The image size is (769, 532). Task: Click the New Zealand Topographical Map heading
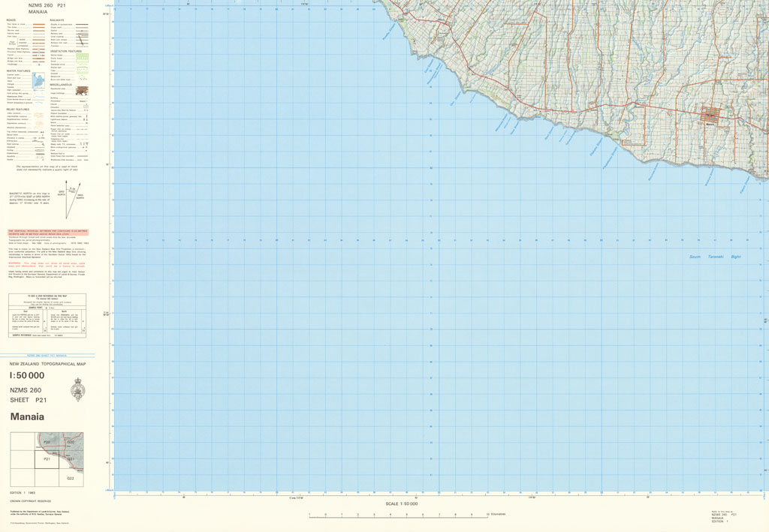point(47,364)
